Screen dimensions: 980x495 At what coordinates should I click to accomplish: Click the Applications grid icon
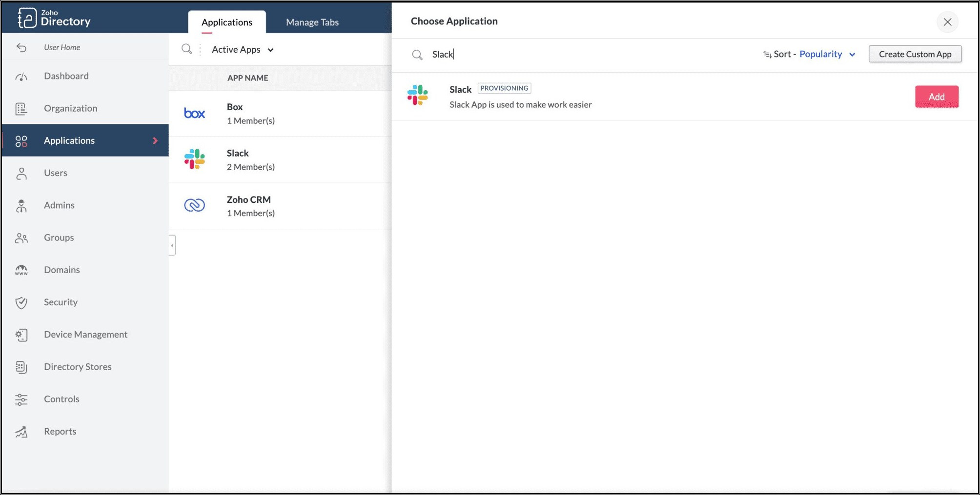pyautogui.click(x=21, y=141)
